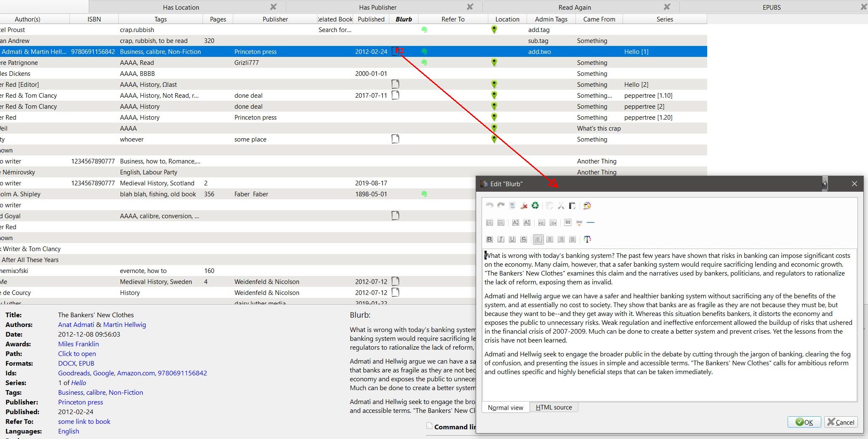
Task: Click the Non-Fiction tag link
Action: tap(126, 392)
